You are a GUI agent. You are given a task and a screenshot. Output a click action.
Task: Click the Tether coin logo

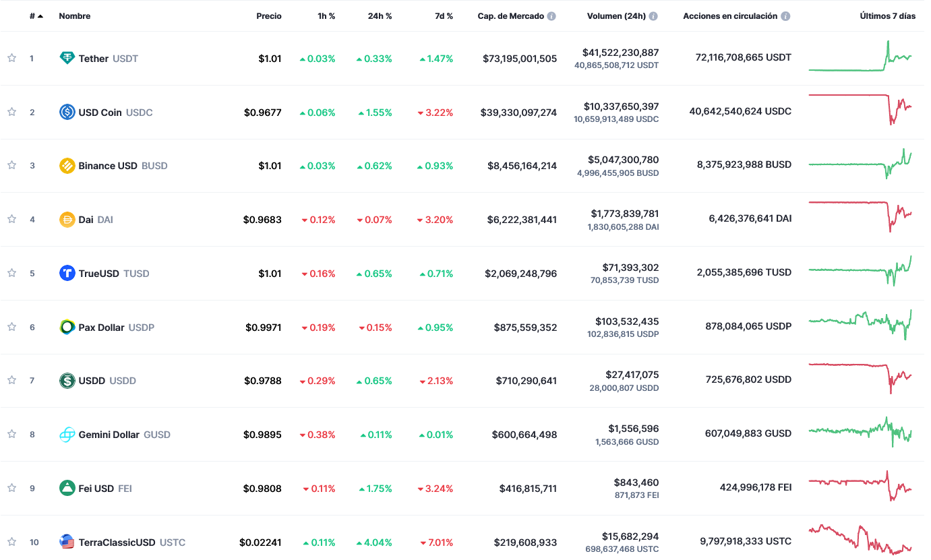[65, 58]
